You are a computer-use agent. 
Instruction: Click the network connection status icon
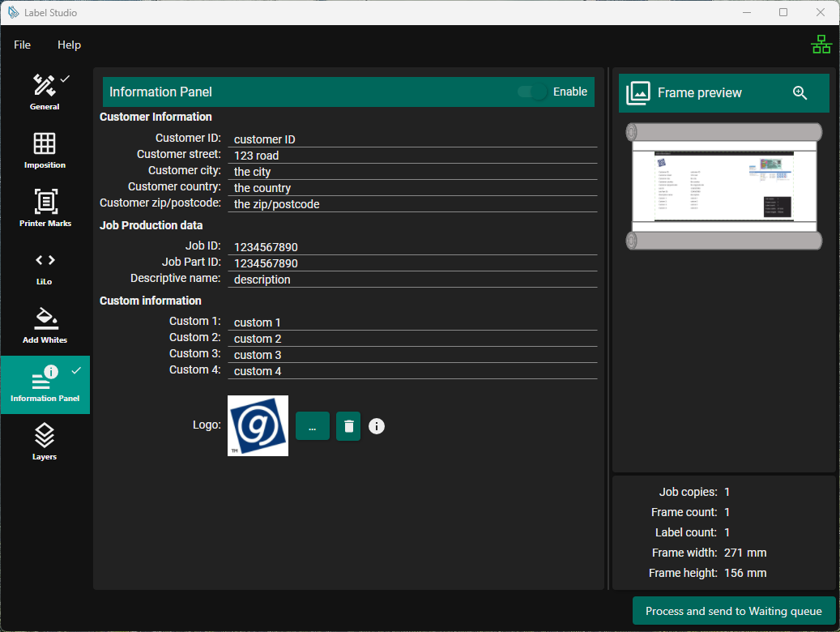click(821, 45)
